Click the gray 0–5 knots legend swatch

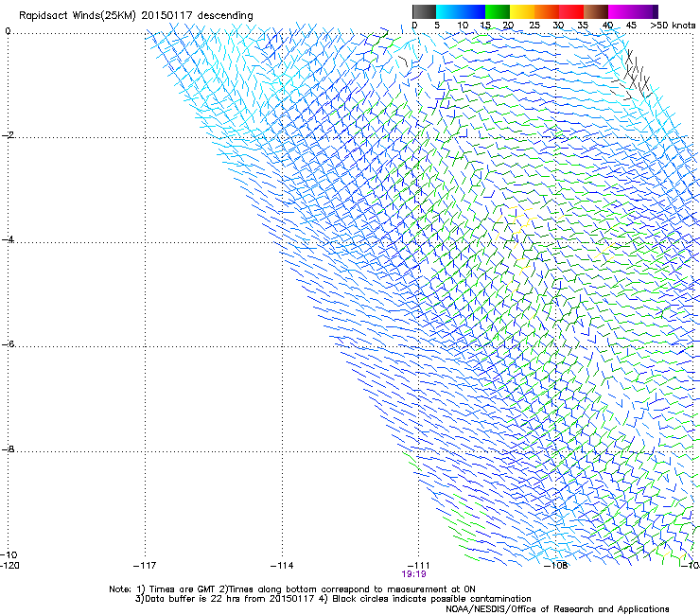tap(424, 11)
